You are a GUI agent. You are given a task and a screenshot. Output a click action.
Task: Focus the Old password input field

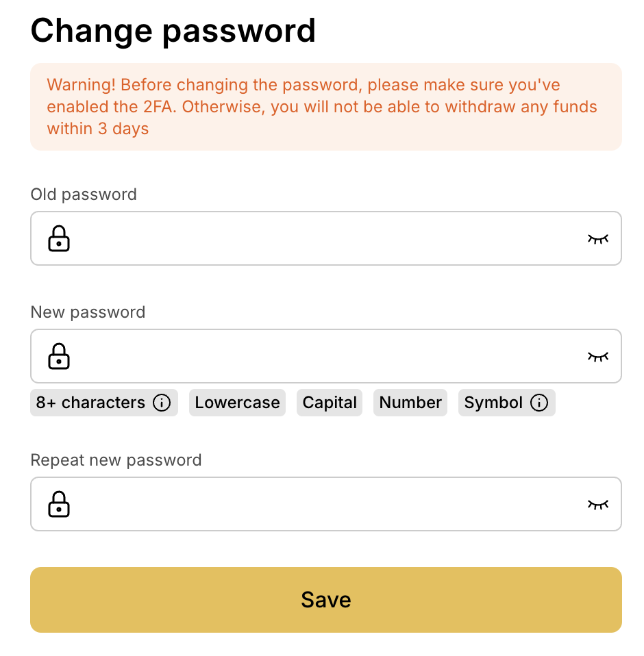coord(326,238)
